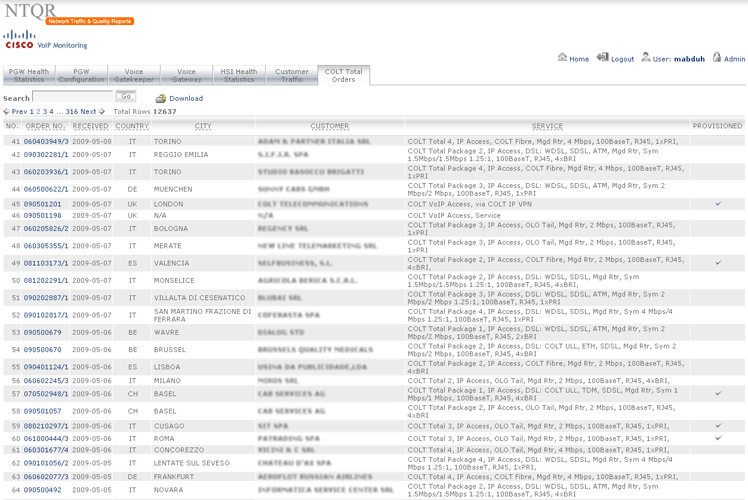Click the Cisco VoIP Monitoring logo
748x500 pixels.
coord(45,40)
